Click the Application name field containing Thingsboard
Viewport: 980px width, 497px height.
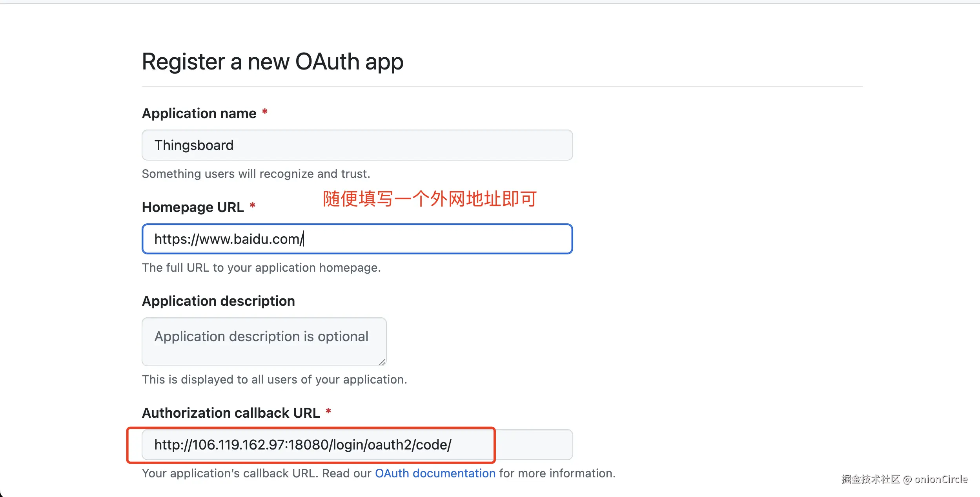tap(357, 145)
